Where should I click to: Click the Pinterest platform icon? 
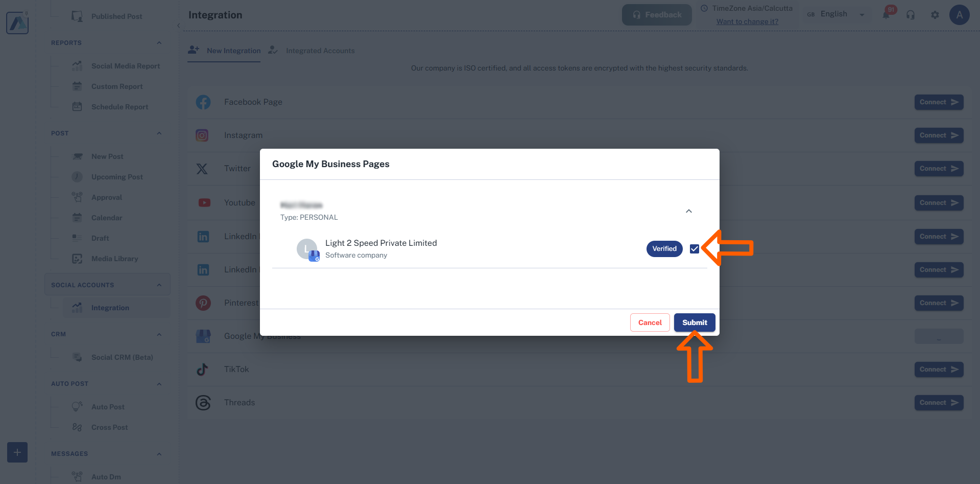point(203,303)
